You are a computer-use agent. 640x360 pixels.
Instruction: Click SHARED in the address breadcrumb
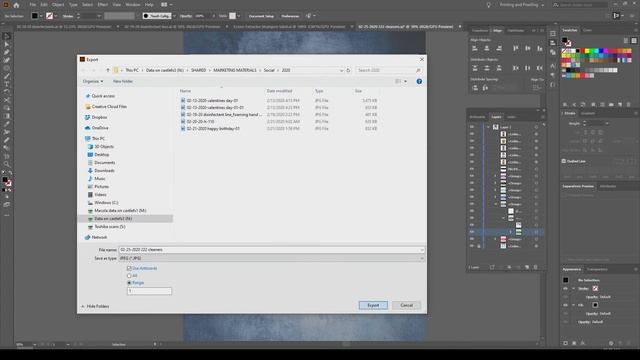(198, 70)
